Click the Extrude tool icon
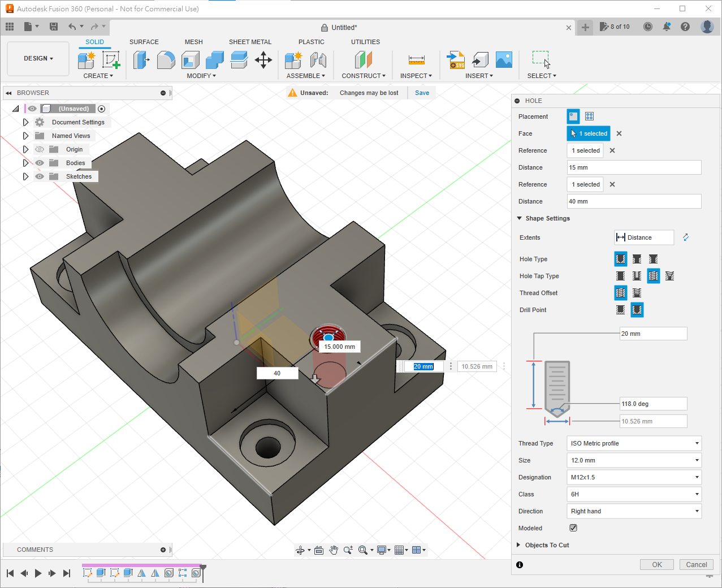 141,60
